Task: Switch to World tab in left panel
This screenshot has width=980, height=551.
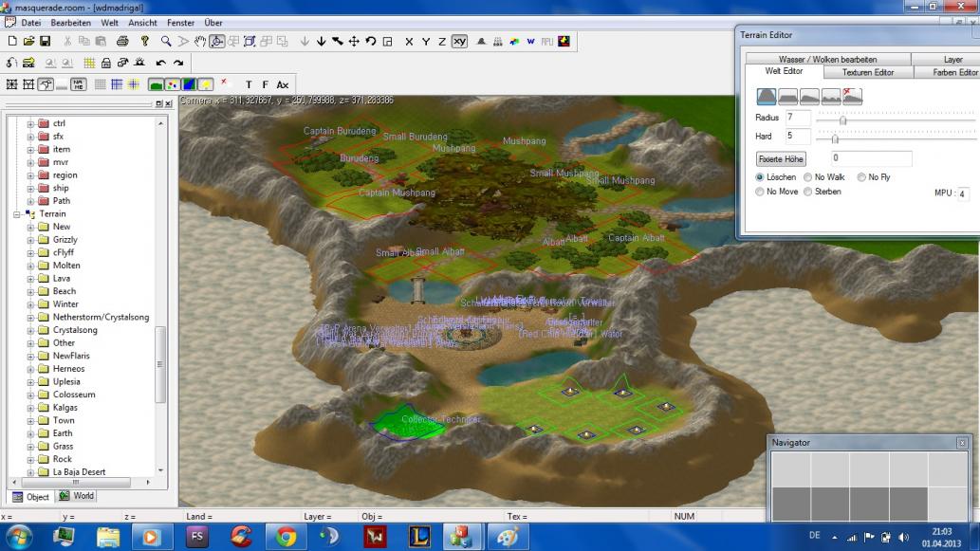Action: click(x=77, y=496)
